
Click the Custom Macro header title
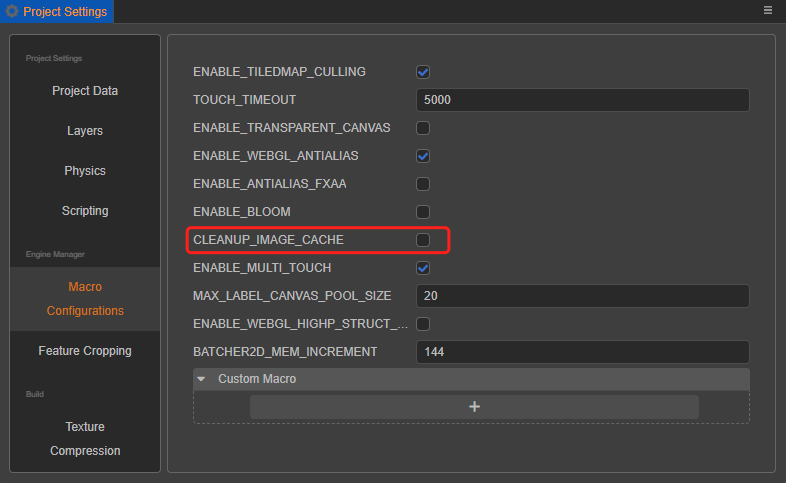pos(257,379)
